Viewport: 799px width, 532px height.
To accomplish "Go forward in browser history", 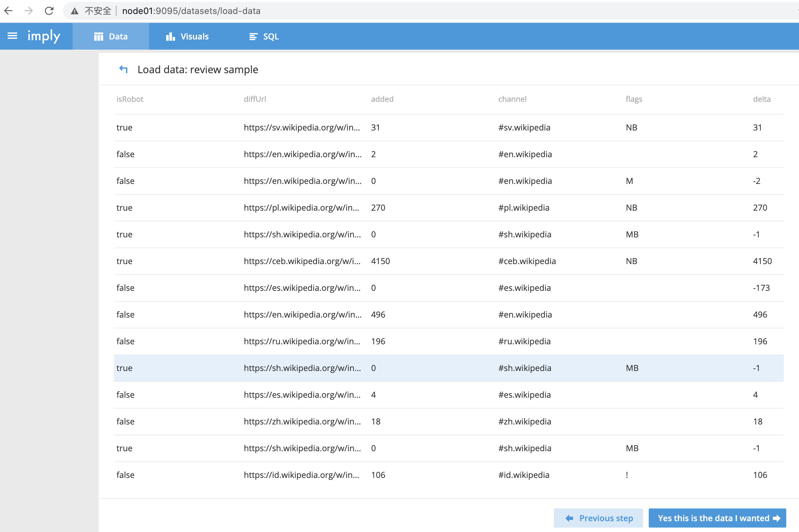I will point(29,11).
